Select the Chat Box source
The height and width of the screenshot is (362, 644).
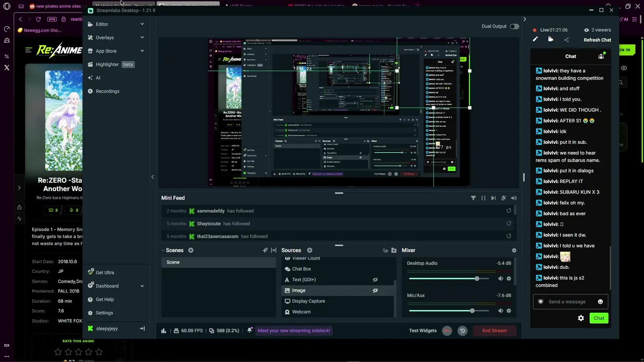(337, 269)
